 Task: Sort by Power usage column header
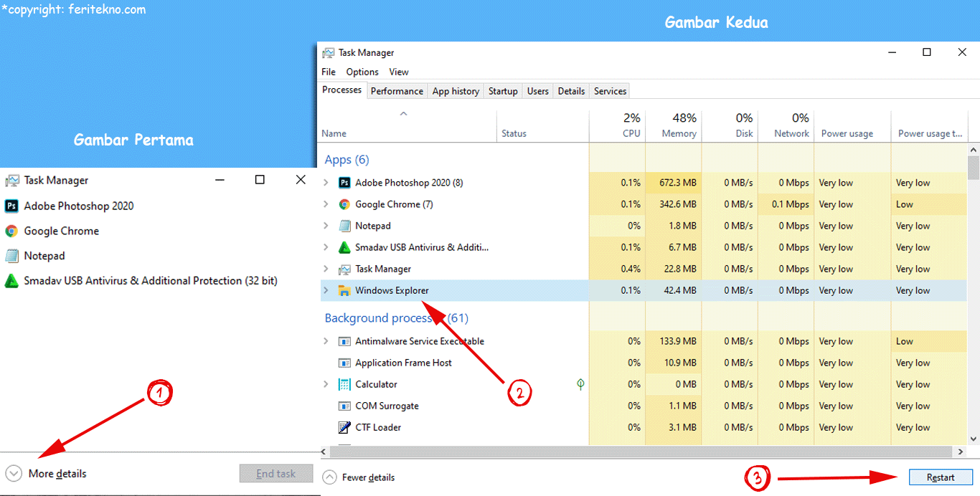(852, 126)
